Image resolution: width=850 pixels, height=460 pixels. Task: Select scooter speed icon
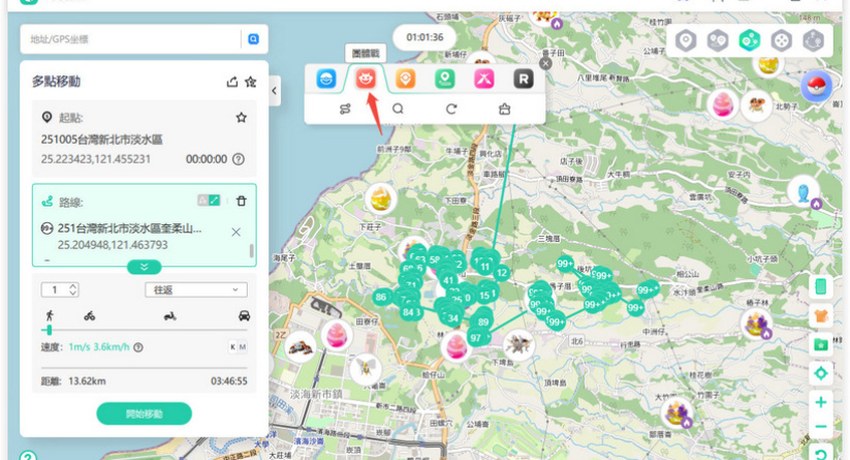pos(170,316)
